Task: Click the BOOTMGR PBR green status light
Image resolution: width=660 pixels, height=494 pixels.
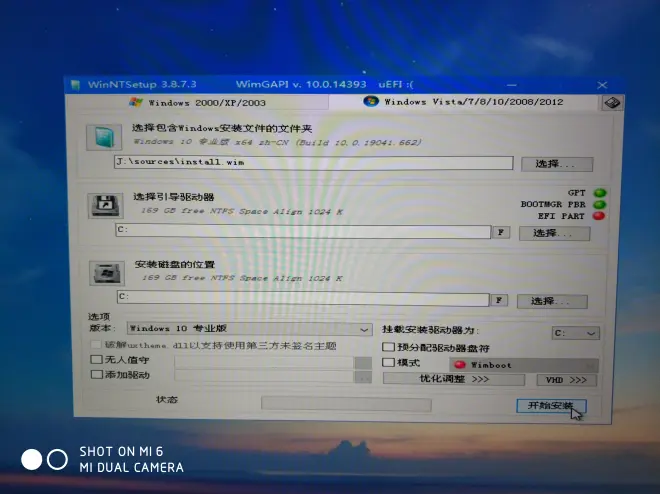Action: (599, 205)
